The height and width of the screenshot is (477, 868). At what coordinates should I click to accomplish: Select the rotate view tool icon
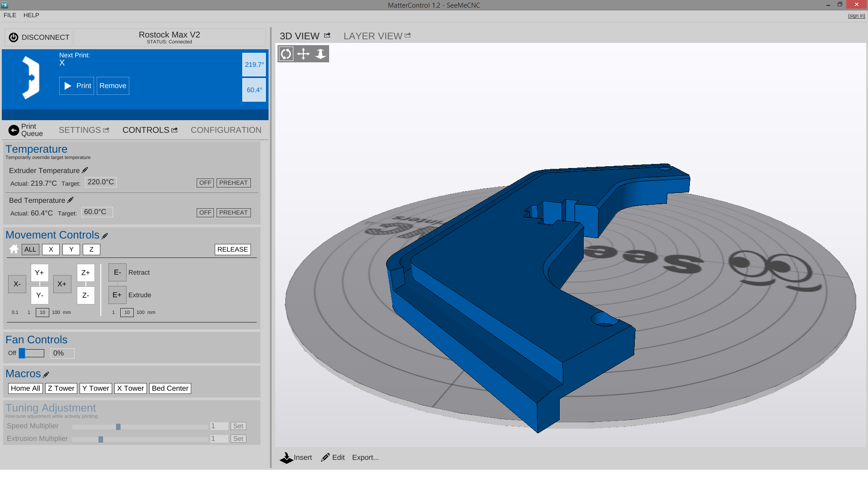(x=286, y=54)
